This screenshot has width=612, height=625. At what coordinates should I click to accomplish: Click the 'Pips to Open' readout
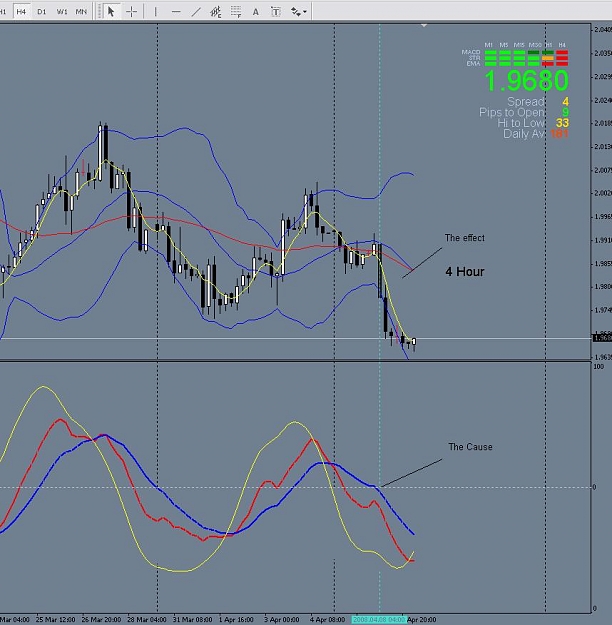[x=524, y=112]
